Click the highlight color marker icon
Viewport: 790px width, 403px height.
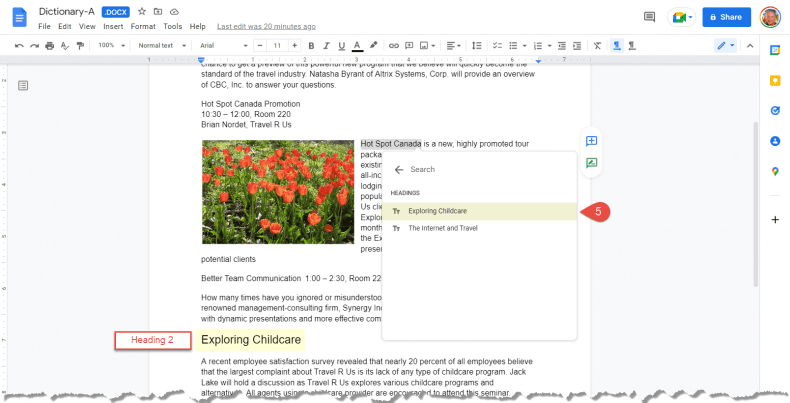point(373,45)
